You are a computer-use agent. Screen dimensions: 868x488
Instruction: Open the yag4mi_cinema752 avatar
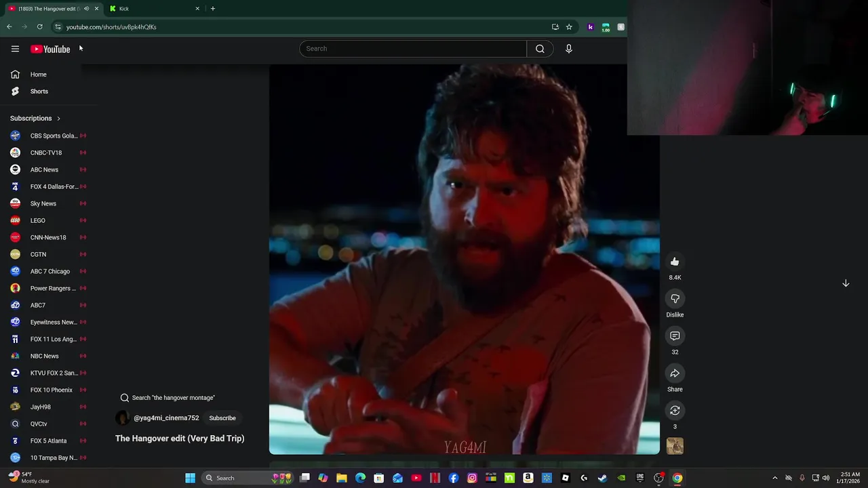pyautogui.click(x=123, y=418)
